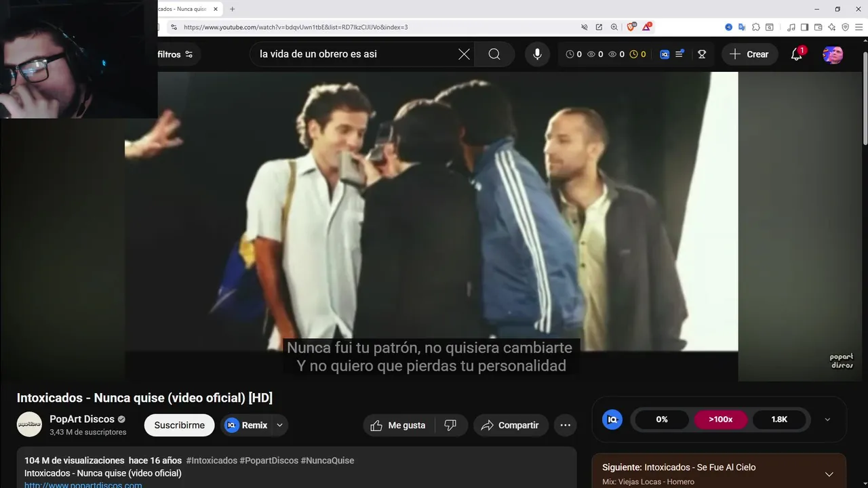
Task: Open the VPN shield icon
Action: pos(845,27)
